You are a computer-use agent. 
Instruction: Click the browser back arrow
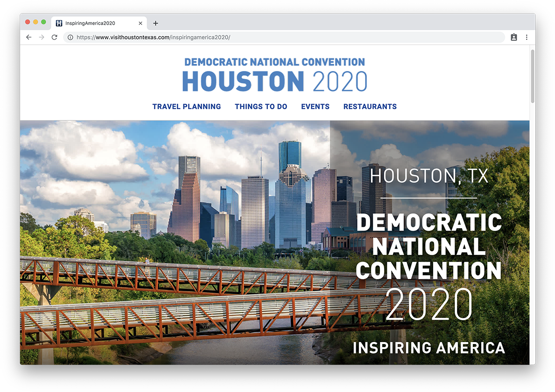[x=29, y=37]
